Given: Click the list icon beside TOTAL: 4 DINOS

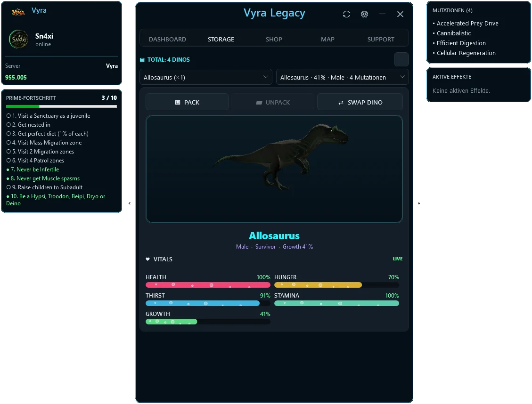Looking at the screenshot, I should 142,60.
